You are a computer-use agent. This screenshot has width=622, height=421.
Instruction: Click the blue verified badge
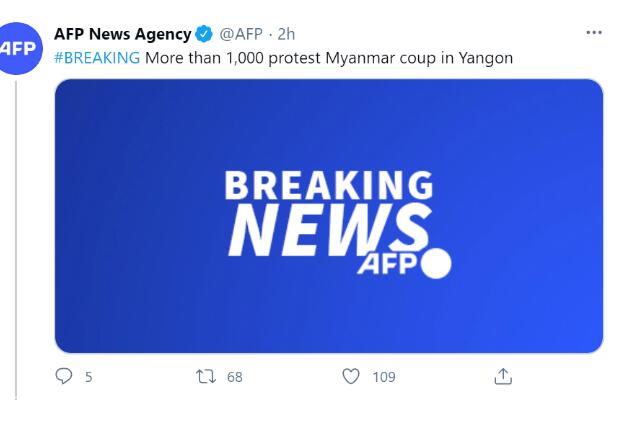204,34
